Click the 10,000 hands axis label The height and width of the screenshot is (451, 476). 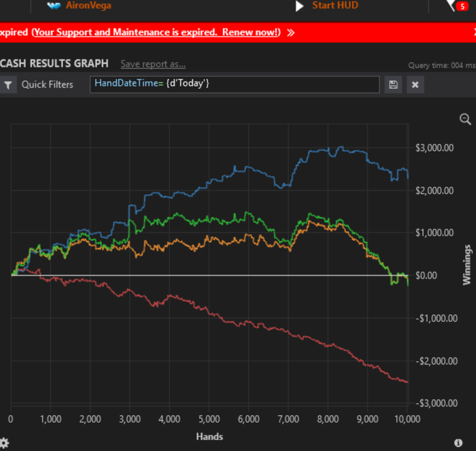[x=407, y=419]
